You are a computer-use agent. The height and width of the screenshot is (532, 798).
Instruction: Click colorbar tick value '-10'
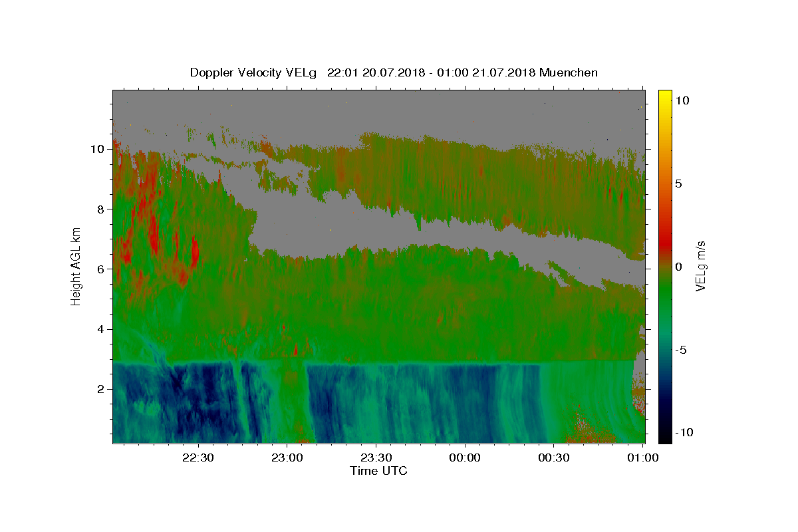(x=684, y=433)
